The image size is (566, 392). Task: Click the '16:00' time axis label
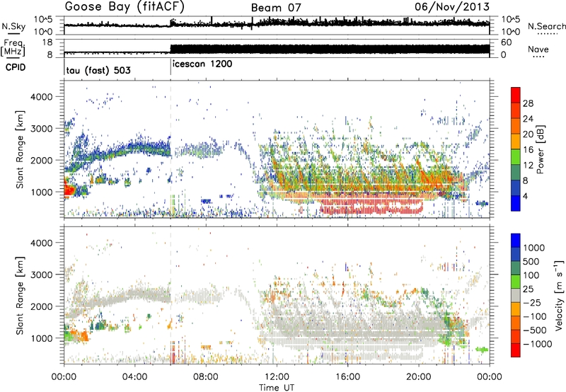pyautogui.click(x=347, y=377)
